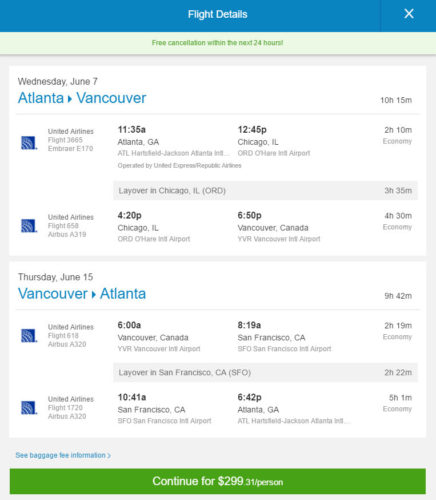Click United Airlines logo for Flight 658
This screenshot has width=436, height=500.
pos(29,226)
